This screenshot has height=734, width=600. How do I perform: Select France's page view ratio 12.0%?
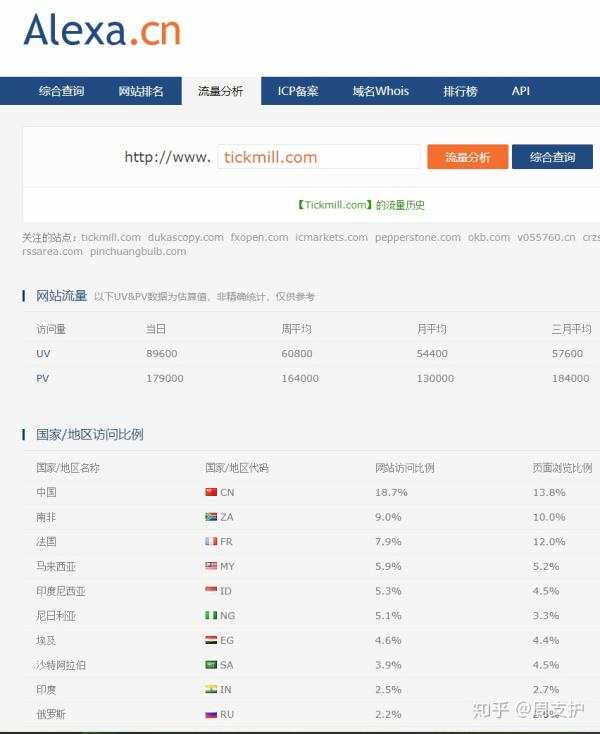pos(549,542)
